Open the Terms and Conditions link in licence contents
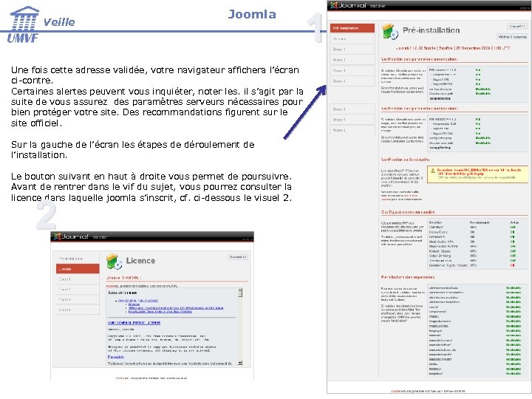The image size is (532, 399). [176, 307]
